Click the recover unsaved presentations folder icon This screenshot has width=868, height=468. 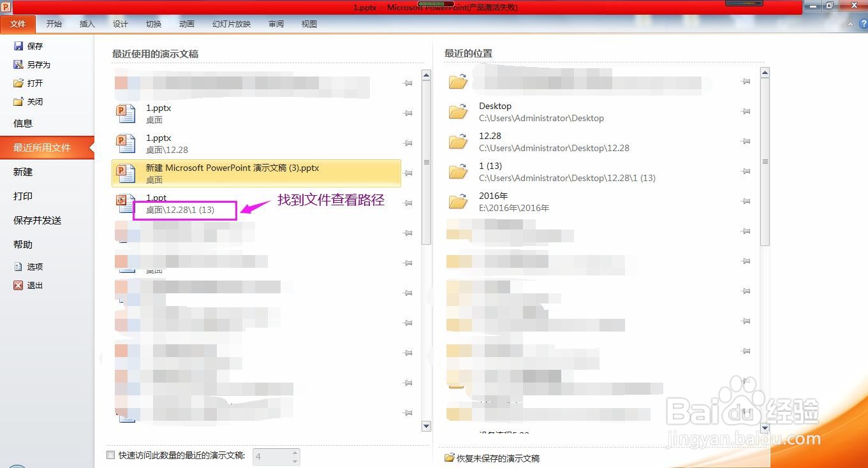[x=450, y=458]
